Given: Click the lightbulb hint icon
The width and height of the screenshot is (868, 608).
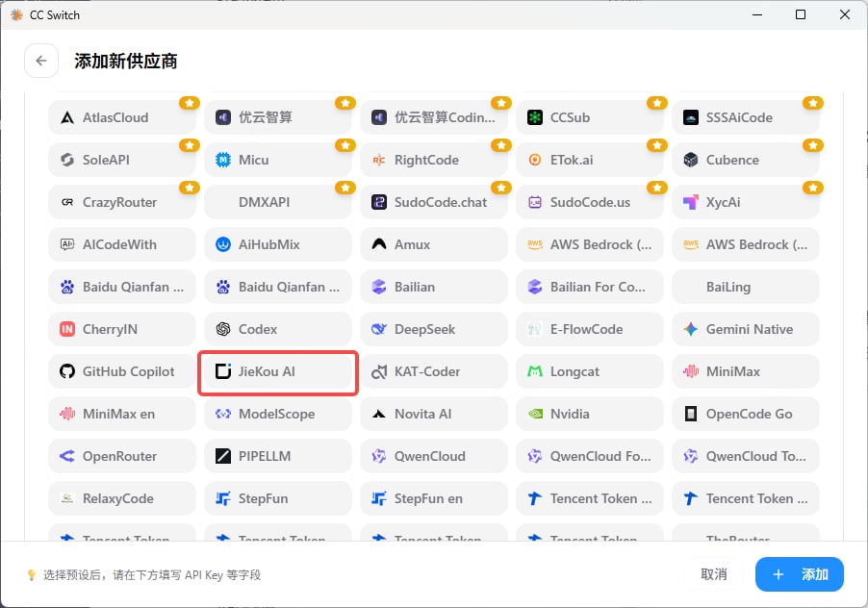Looking at the screenshot, I should [x=32, y=575].
